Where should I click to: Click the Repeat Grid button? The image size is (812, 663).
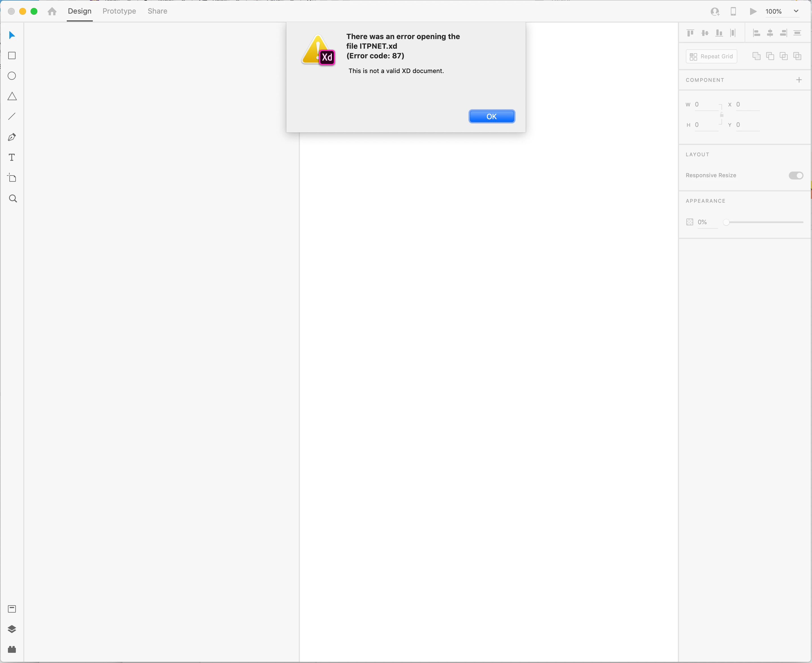[711, 57]
